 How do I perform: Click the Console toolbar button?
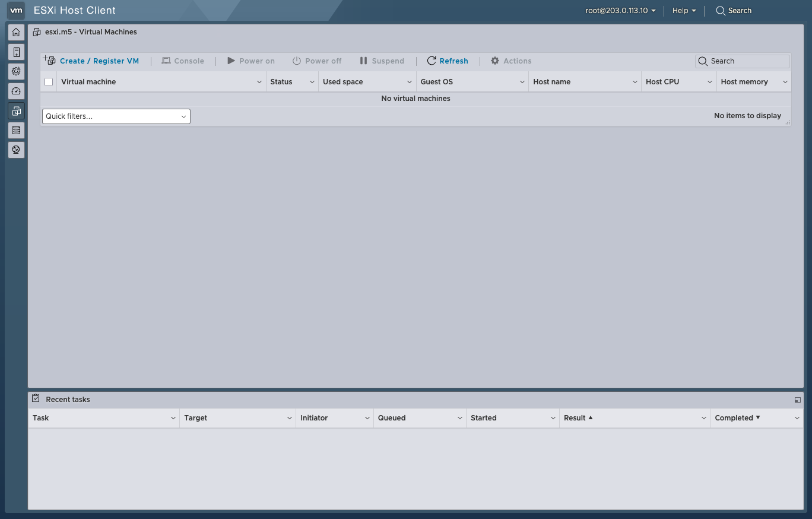183,61
